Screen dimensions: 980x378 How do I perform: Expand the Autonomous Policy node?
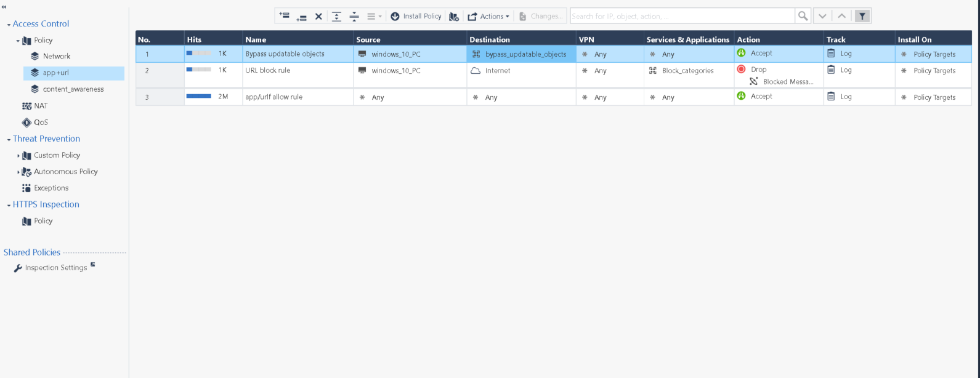(x=18, y=172)
